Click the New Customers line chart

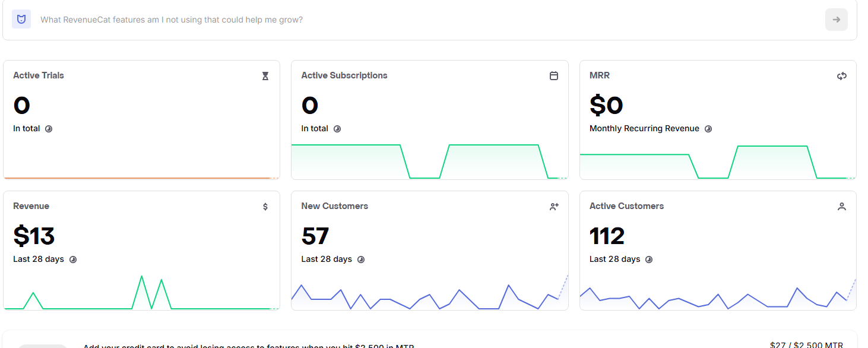(x=430, y=292)
